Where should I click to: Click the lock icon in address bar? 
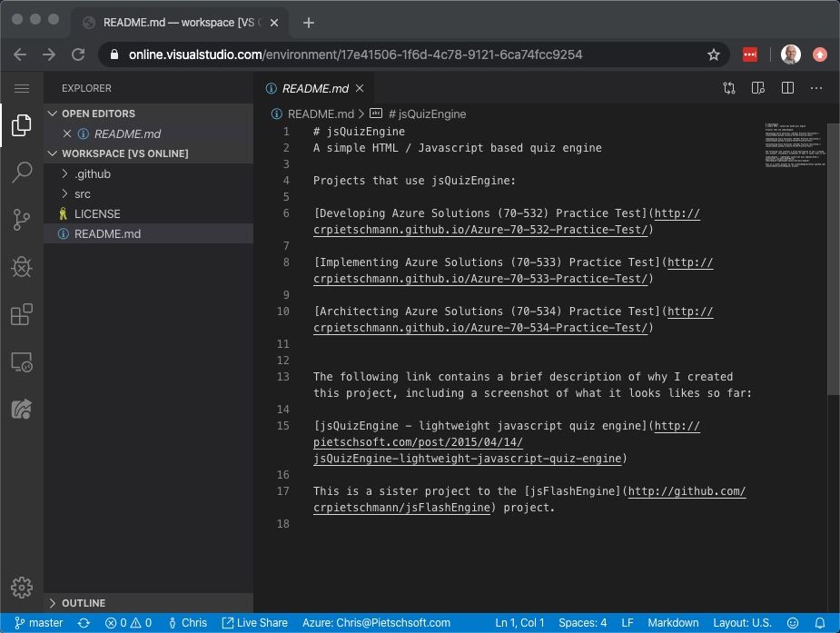click(x=114, y=54)
